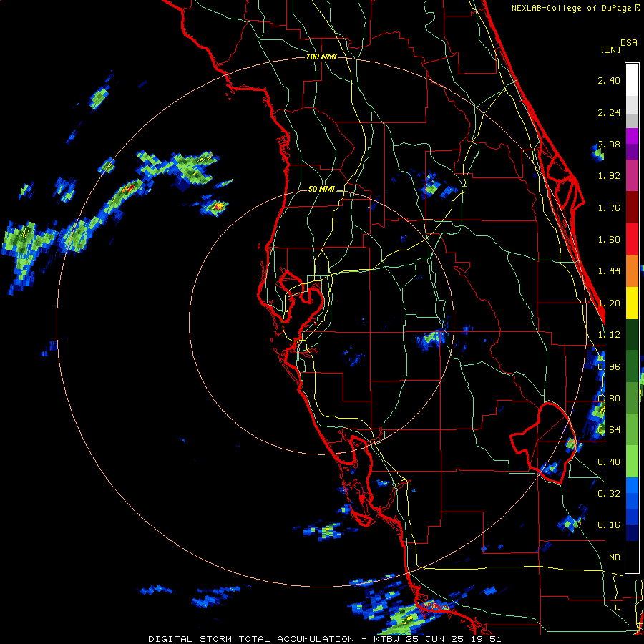The image size is (644, 644).
Task: Click the [IN] units label
Action: click(611, 49)
